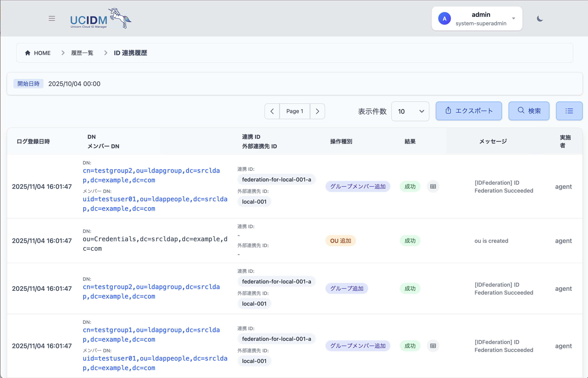Image resolution: width=588 pixels, height=378 pixels.
Task: Open 履歴一覧 breadcrumb
Action: point(82,53)
